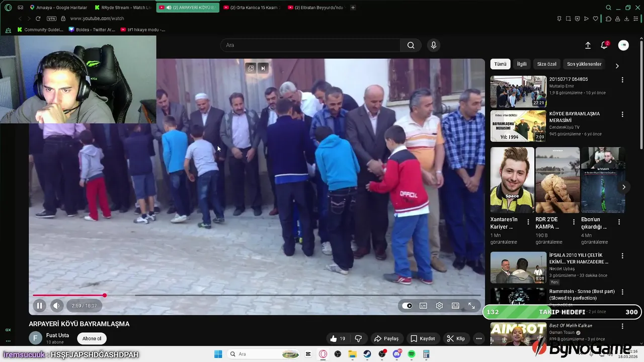This screenshot has width=644, height=362.
Task: Open options for İPSALA 2010 video
Action: pos(622,256)
